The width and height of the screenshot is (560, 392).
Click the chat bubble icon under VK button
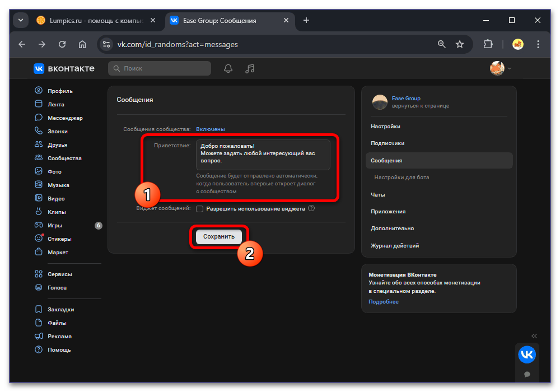pyautogui.click(x=527, y=374)
